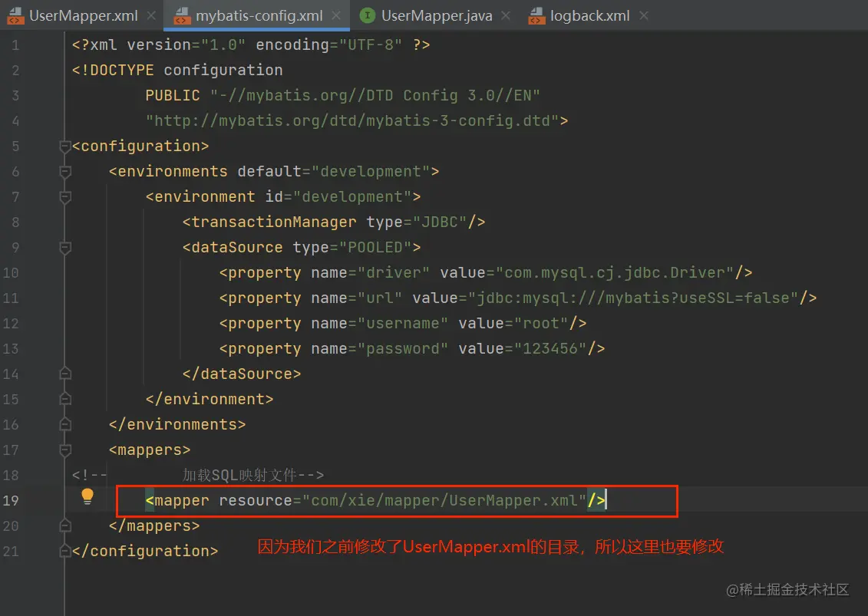Close the UserMapper.xml tab

click(151, 15)
